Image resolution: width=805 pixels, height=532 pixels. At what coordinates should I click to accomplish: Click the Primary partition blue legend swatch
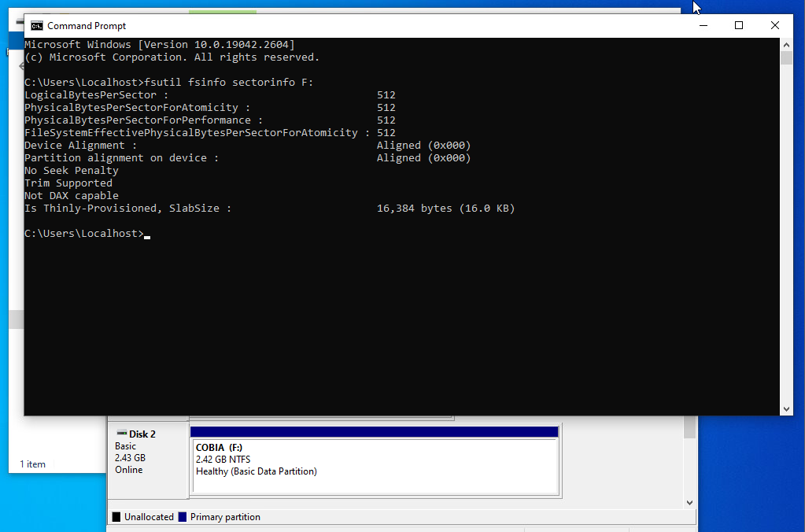pyautogui.click(x=183, y=516)
